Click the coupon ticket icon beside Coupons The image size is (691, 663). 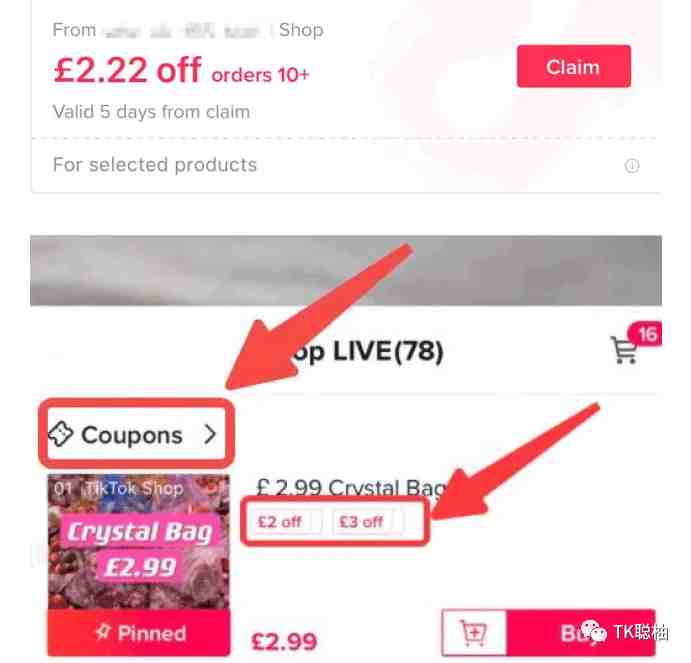point(60,434)
